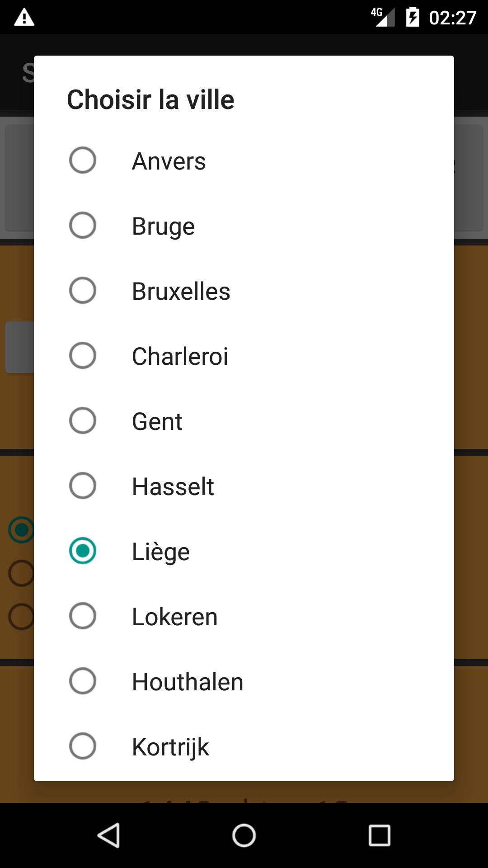Pick the Houthalen radio button
The height and width of the screenshot is (868, 488).
(83, 681)
